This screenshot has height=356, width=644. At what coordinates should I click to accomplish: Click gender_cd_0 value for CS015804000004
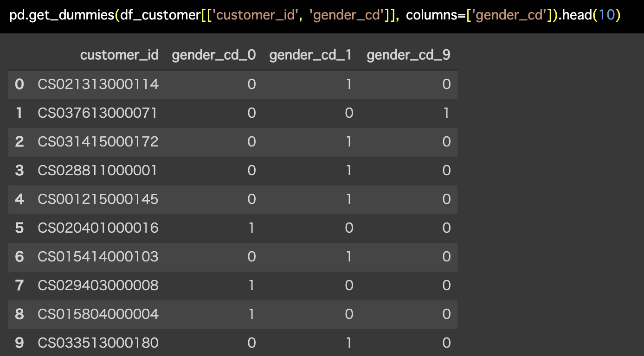[251, 314]
